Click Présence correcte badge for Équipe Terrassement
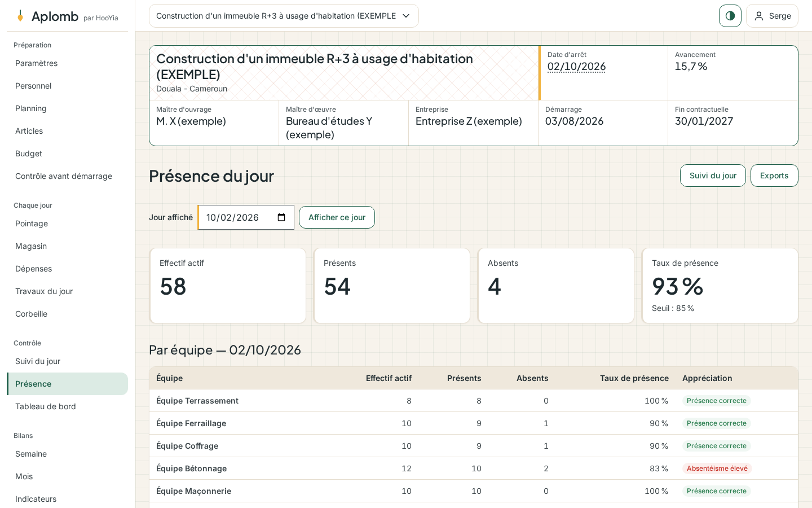 point(716,401)
